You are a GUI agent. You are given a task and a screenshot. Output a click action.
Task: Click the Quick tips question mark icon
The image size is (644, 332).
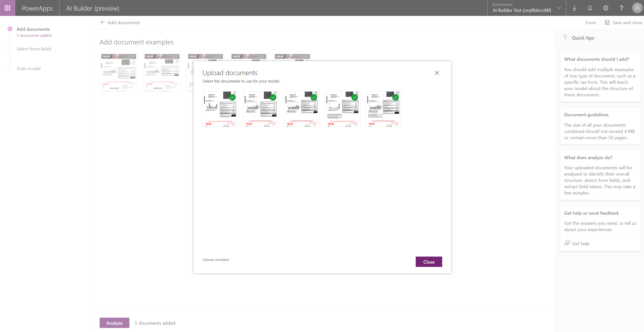click(565, 38)
